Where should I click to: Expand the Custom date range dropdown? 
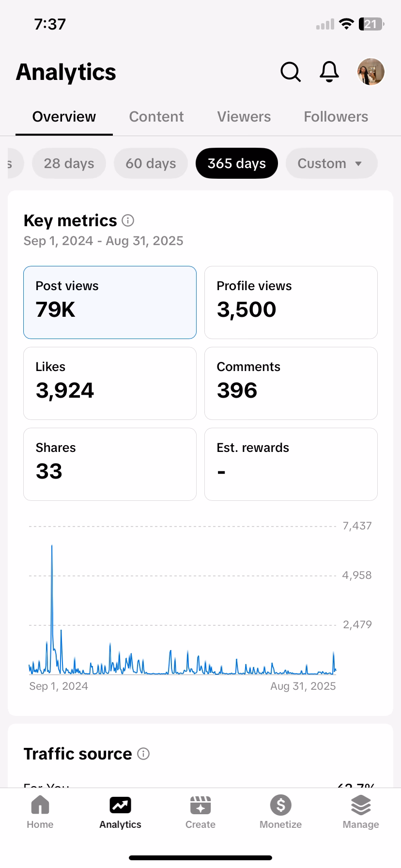click(331, 164)
